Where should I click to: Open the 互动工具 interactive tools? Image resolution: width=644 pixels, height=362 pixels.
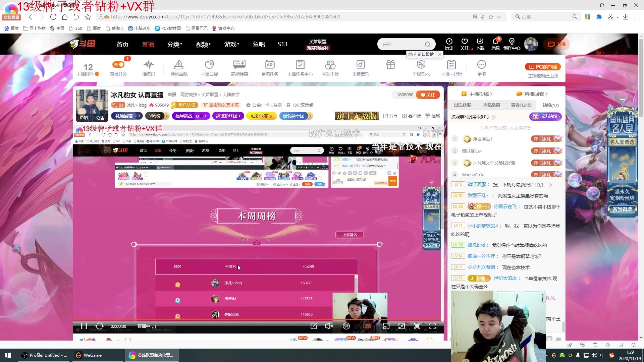click(x=330, y=68)
